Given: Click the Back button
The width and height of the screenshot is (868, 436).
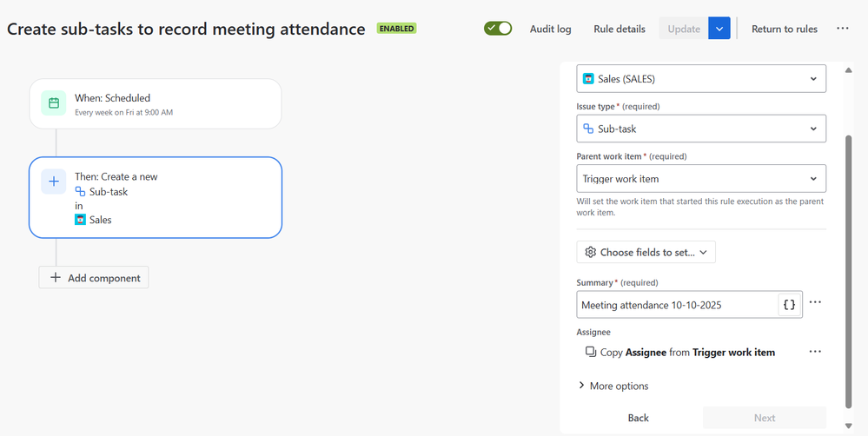Looking at the screenshot, I should tap(638, 418).
